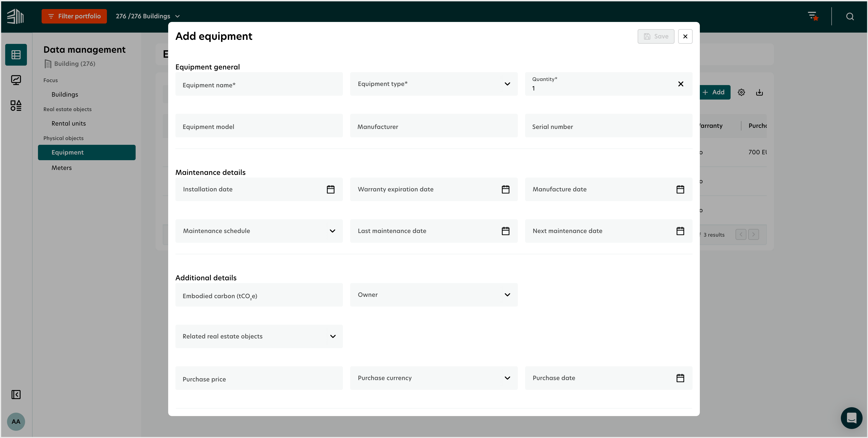
Task: Click the installation date calendar icon
Action: tap(330, 189)
